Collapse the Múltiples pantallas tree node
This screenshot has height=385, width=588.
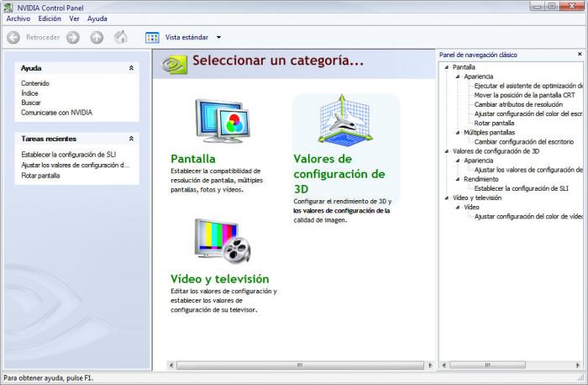point(458,133)
